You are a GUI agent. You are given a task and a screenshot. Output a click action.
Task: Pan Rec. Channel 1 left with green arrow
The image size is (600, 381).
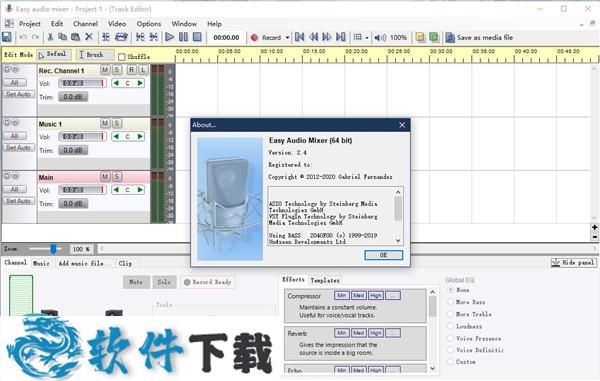coord(116,83)
